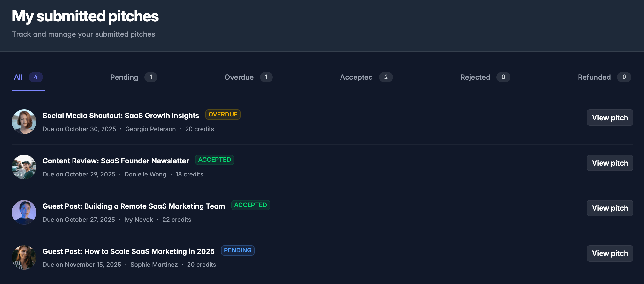
Task: Click the name 'Georgia Peterson'
Action: pyautogui.click(x=150, y=129)
